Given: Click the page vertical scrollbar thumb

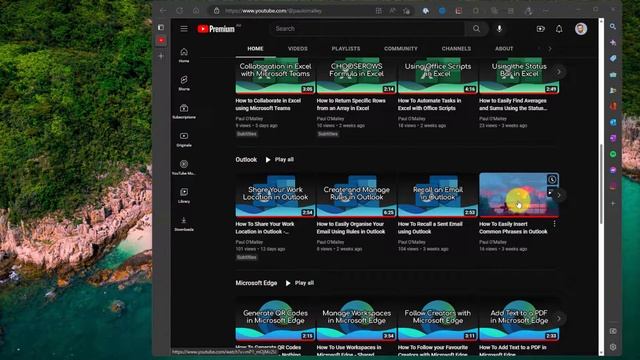Looking at the screenshot, I should pyautogui.click(x=601, y=184).
